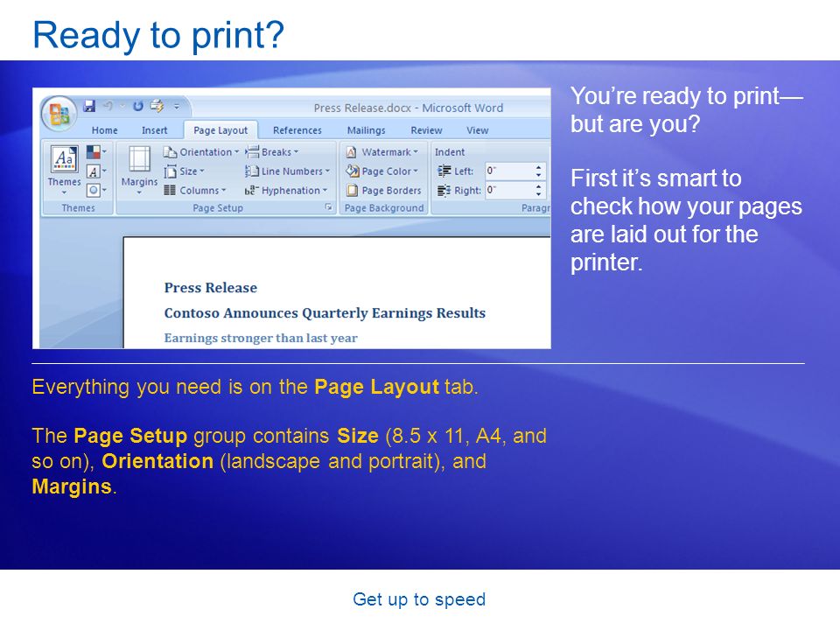
Task: Click the 'Get up to speed' footer text
Action: (419, 598)
